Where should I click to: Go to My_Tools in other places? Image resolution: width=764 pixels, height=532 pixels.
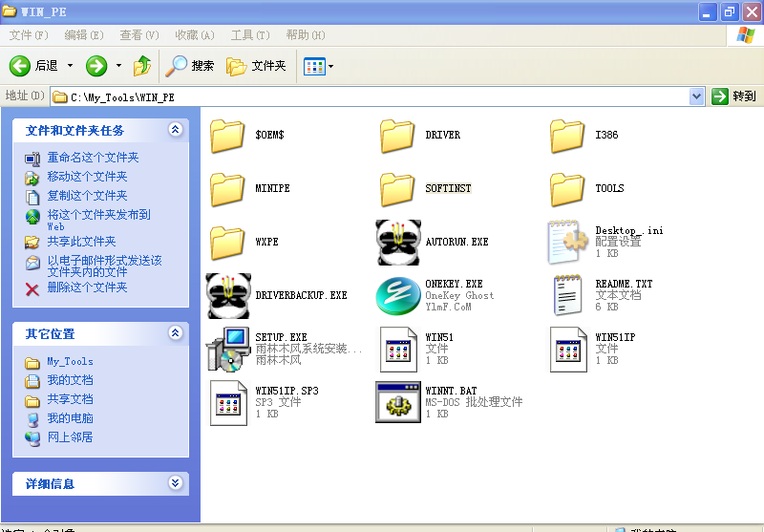coord(70,361)
